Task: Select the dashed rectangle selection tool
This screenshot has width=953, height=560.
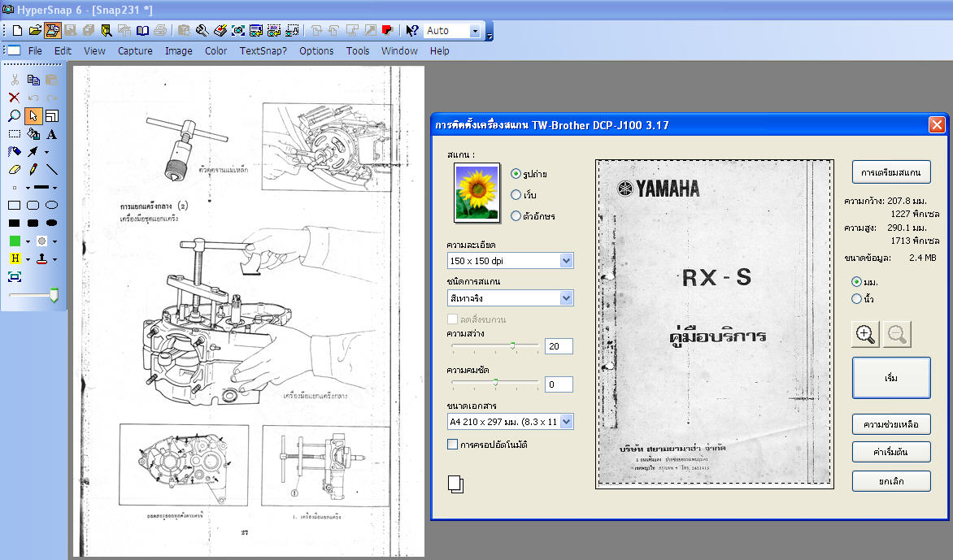Action: pyautogui.click(x=15, y=133)
